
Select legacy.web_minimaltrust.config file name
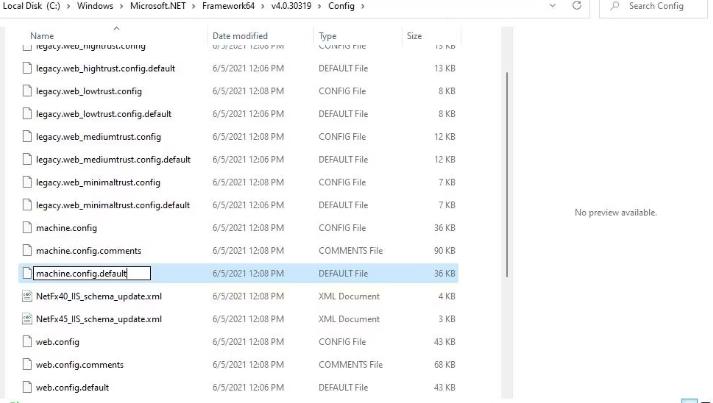pyautogui.click(x=98, y=182)
